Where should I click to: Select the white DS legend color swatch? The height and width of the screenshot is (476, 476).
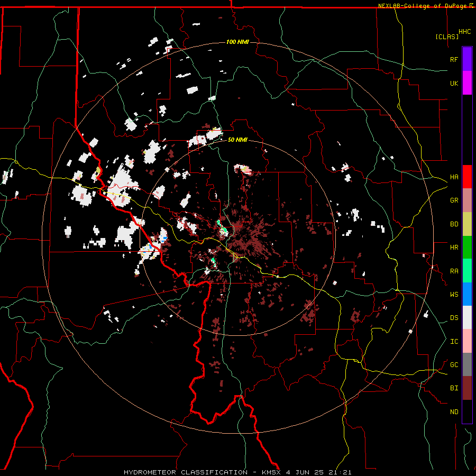tap(467, 317)
